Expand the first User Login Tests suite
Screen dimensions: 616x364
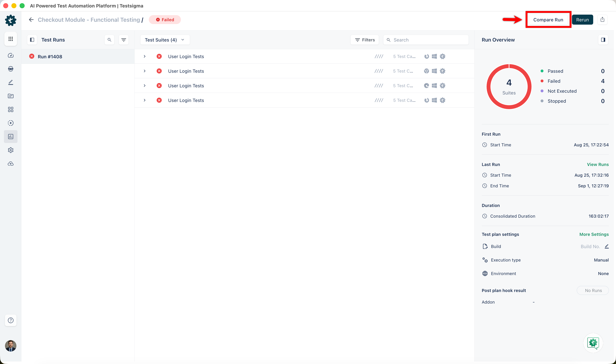(x=144, y=56)
